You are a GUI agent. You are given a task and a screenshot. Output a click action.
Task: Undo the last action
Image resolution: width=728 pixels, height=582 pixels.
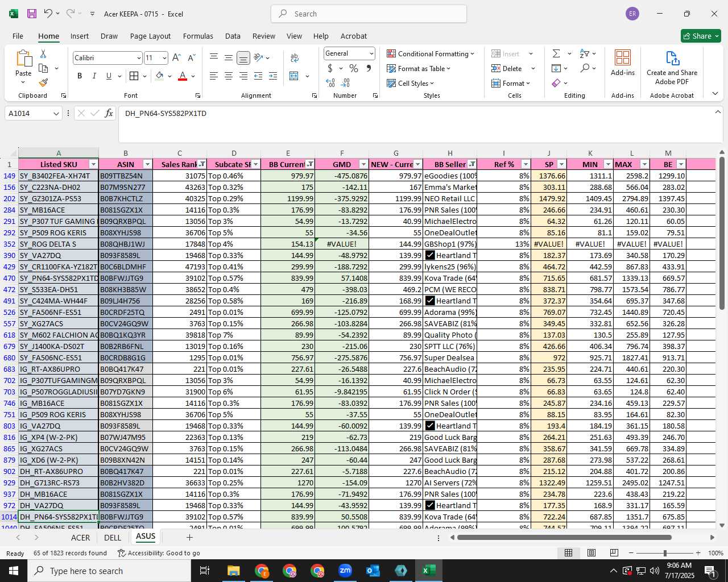pos(48,14)
